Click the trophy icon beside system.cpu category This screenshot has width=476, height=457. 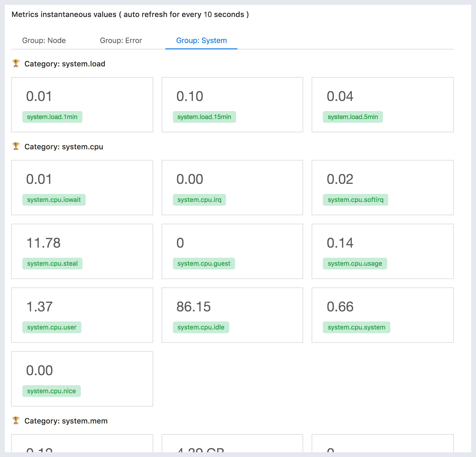click(x=16, y=146)
